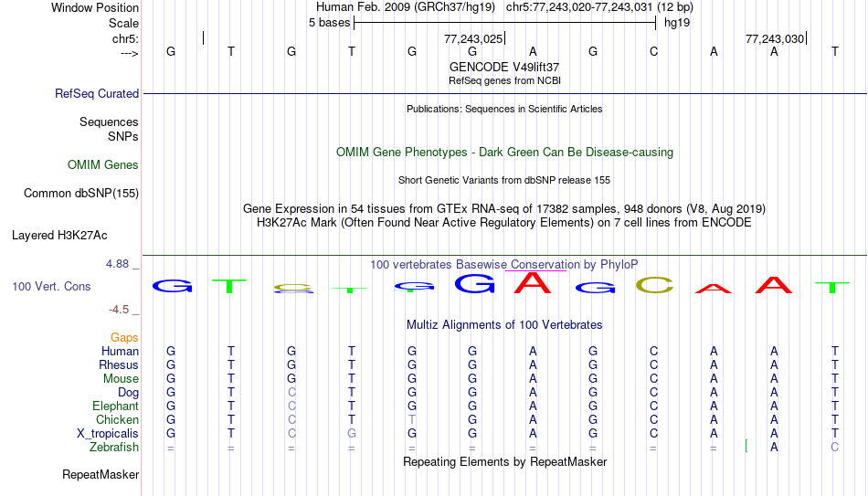Click the 'H3K27Ac Mark' ENCODE track title

tap(504, 223)
